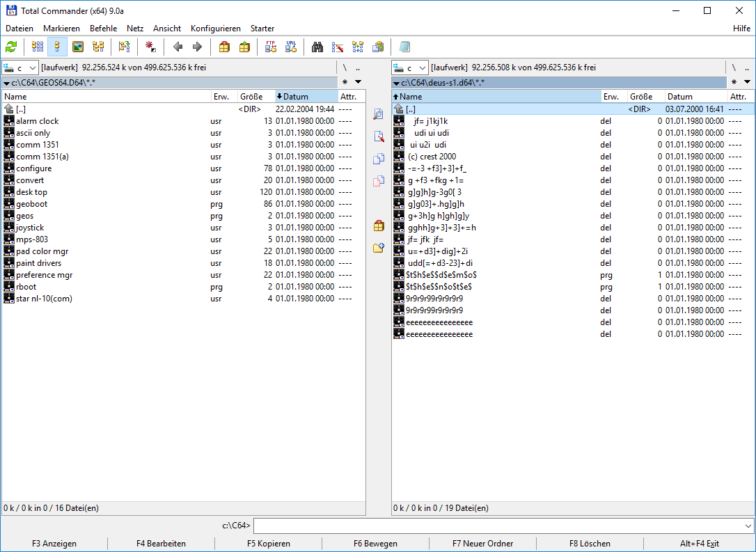Open the Markieren menu
This screenshot has height=552, width=756.
click(61, 29)
